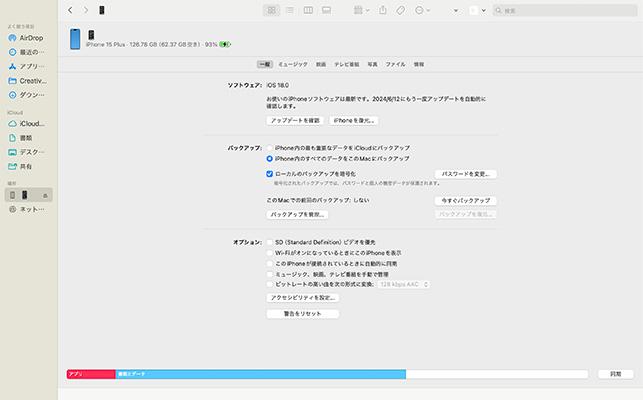Open the 128 kbps AAC bitrate dropdown

point(403,284)
